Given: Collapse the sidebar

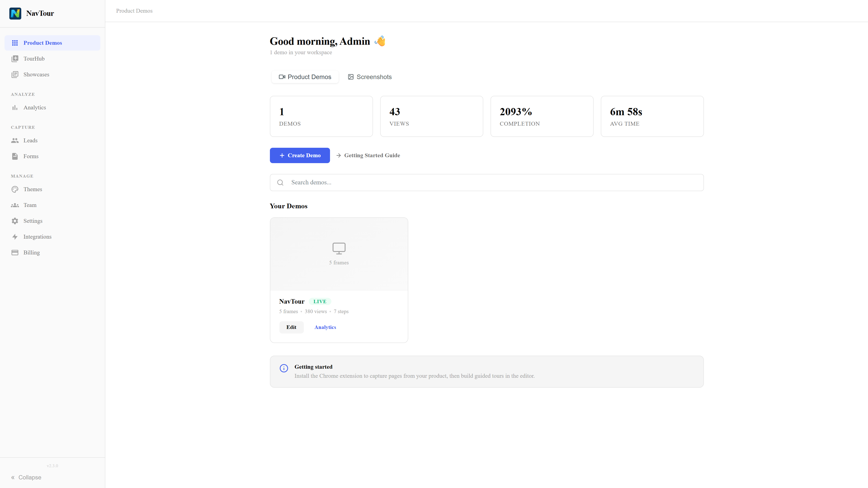Looking at the screenshot, I should 26,477.
